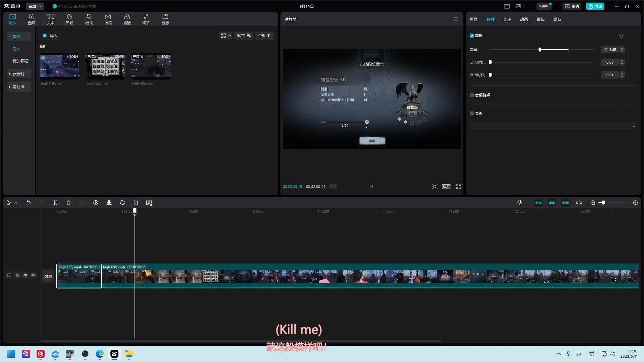Toggle auto snapping in timeline

coord(552,203)
